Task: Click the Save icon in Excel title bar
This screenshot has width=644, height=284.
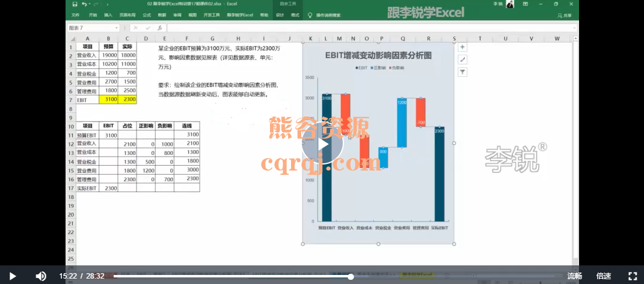Action: 75,4
